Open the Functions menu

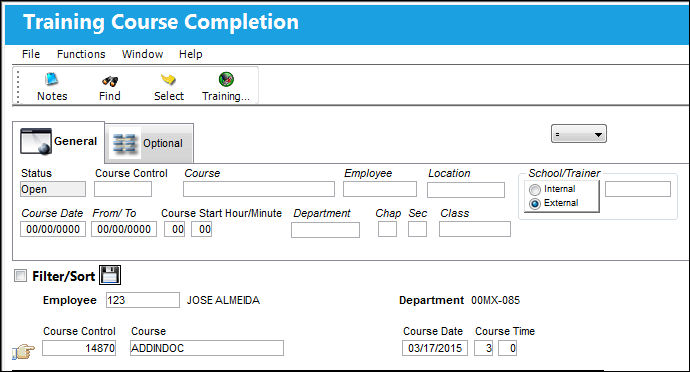click(x=81, y=54)
